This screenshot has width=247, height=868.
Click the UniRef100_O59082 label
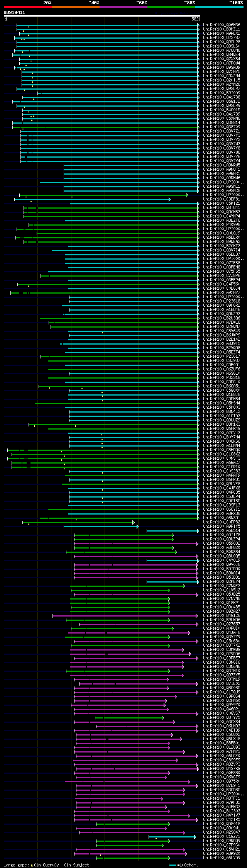pos(222,543)
